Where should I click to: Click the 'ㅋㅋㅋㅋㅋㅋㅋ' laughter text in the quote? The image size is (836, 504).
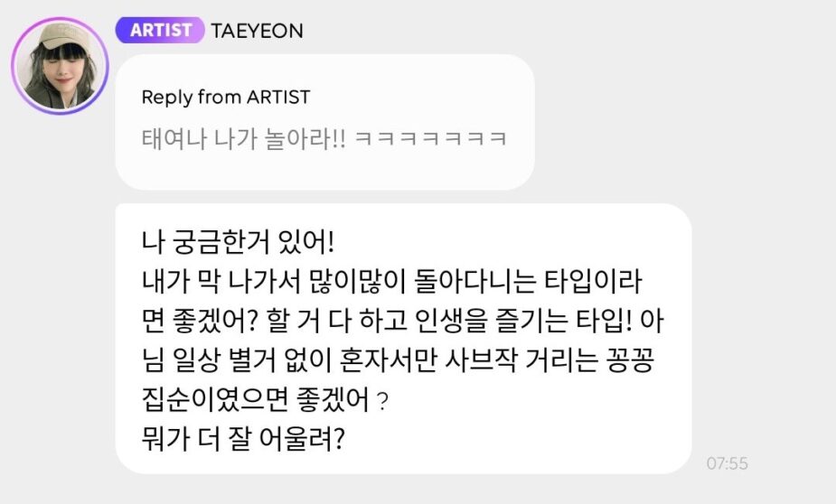click(429, 139)
